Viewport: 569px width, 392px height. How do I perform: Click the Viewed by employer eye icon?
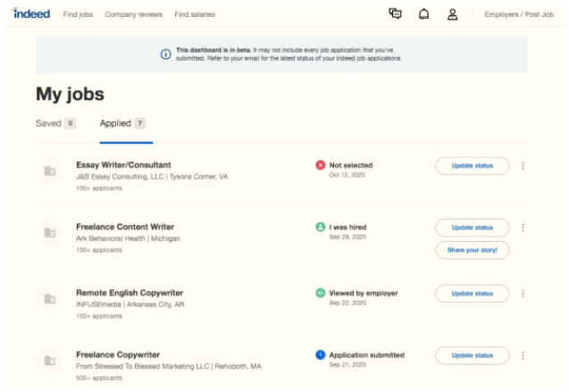click(x=320, y=293)
